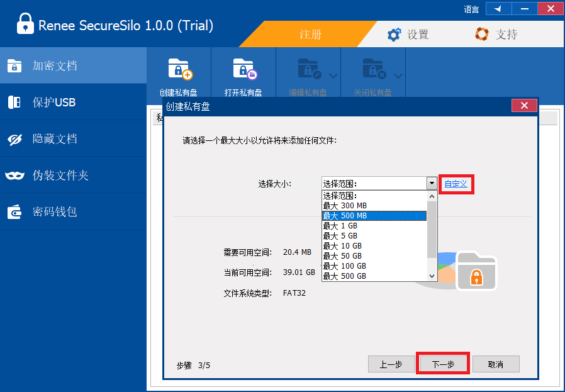Click 上一步 to go back
Image resolution: width=565 pixels, height=392 pixels.
coord(391,364)
